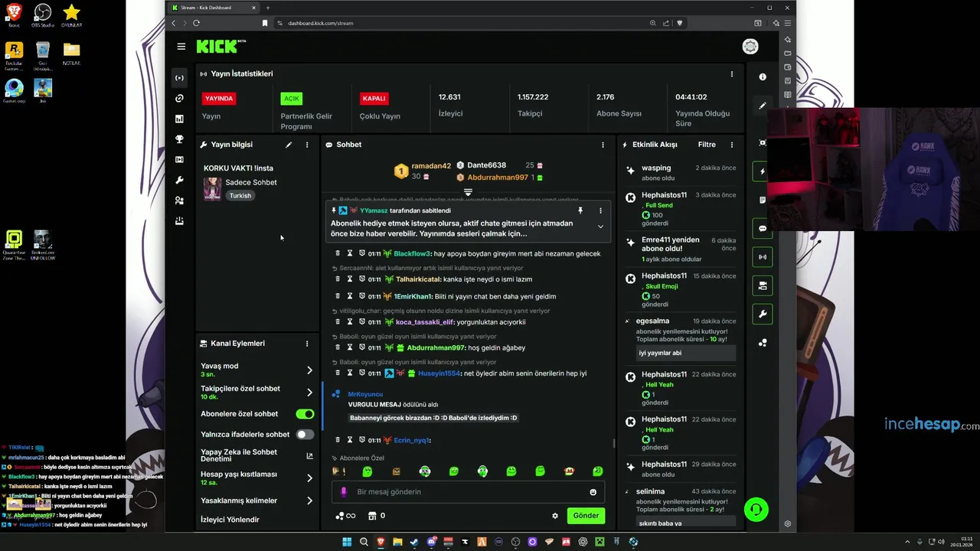Open the pinned message options menu
Image resolution: width=980 pixels, height=551 pixels.
click(x=600, y=210)
